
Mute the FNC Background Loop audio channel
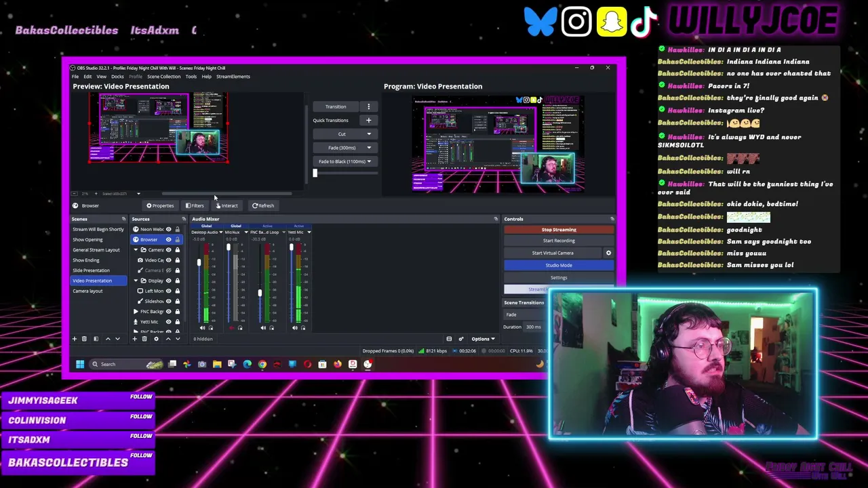pyautogui.click(x=263, y=328)
